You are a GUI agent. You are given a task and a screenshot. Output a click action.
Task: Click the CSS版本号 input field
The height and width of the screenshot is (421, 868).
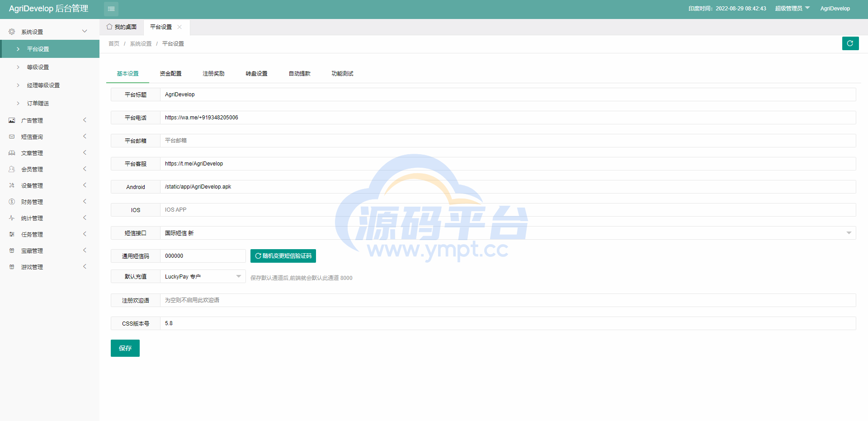pyautogui.click(x=508, y=323)
